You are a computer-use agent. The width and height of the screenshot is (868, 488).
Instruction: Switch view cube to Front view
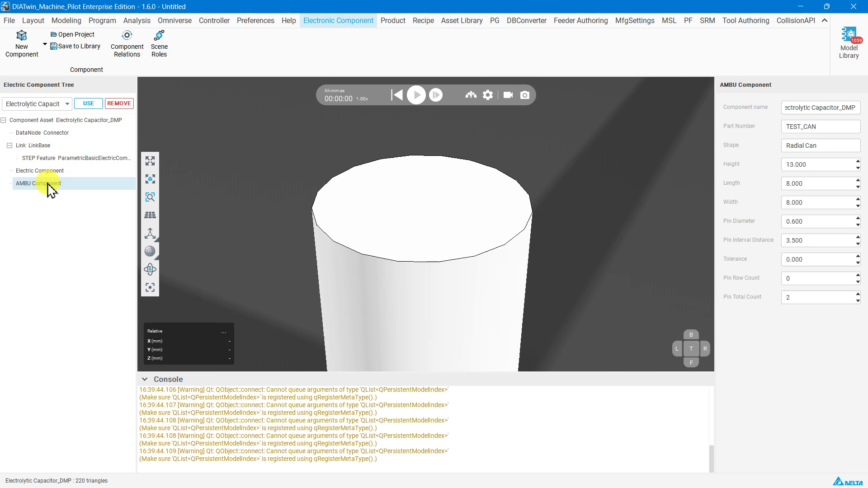691,362
